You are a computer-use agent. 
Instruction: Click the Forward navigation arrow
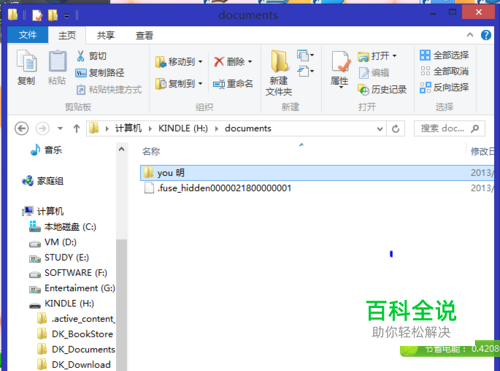point(42,129)
